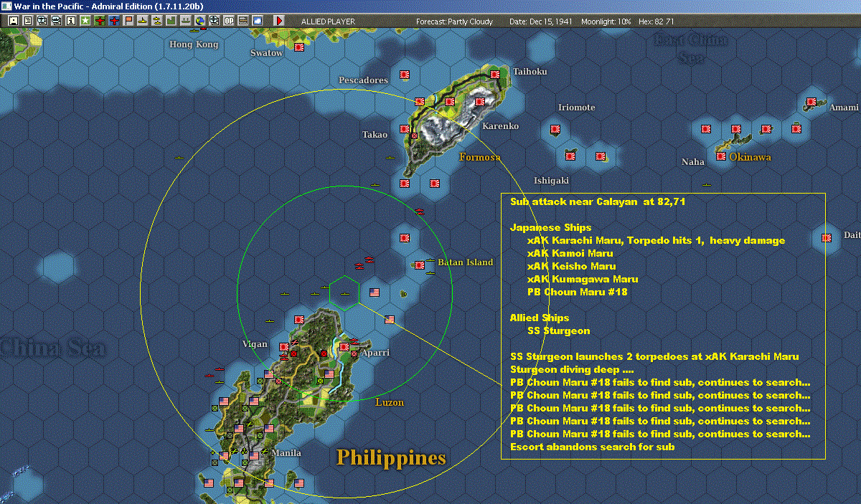Select the Japanese flag at Batan Island

coord(420,265)
